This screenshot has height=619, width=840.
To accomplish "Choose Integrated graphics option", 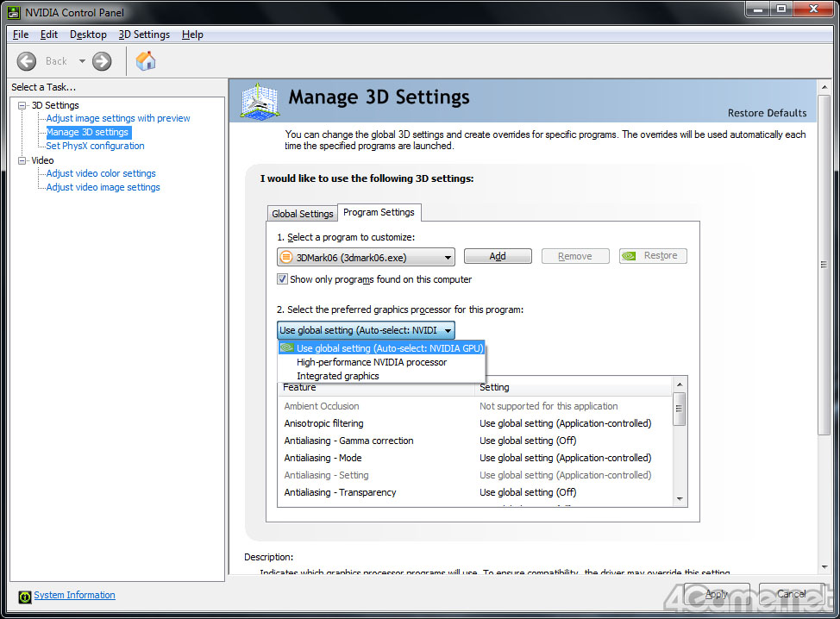I will pyautogui.click(x=381, y=376).
